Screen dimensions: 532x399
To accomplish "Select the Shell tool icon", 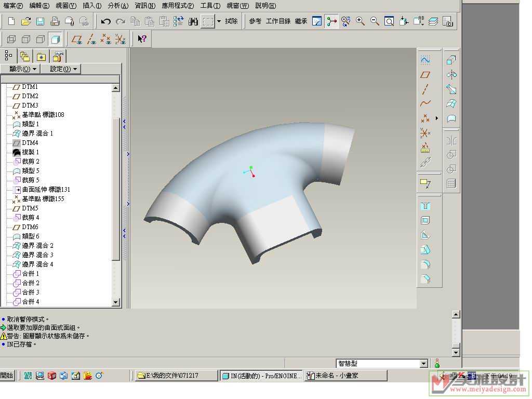I will click(x=425, y=220).
